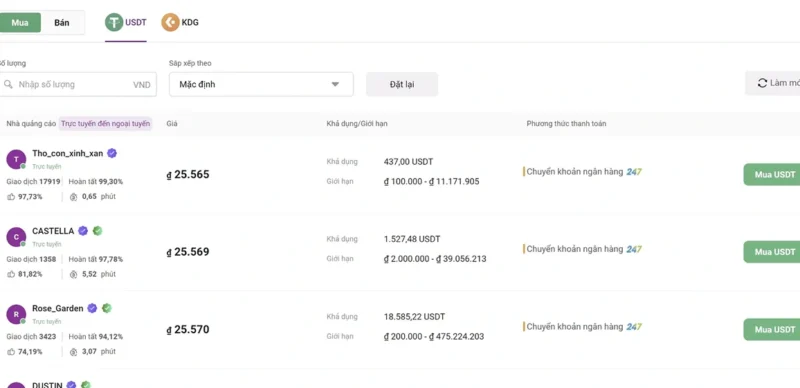This screenshot has height=388, width=800.
Task: Select the USDT tab
Action: click(126, 23)
